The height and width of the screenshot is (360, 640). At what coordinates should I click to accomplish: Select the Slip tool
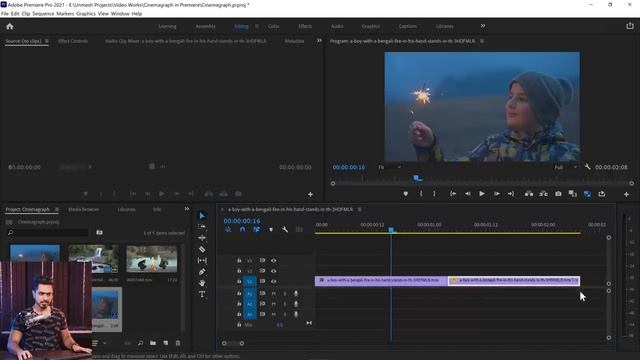[202, 260]
